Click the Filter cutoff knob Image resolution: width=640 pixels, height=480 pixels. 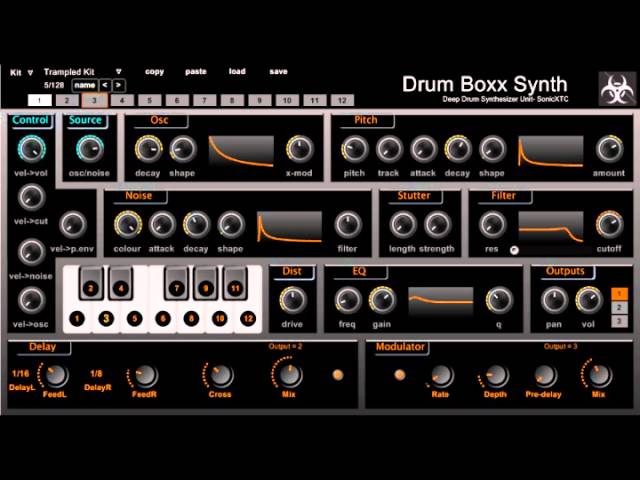609,224
